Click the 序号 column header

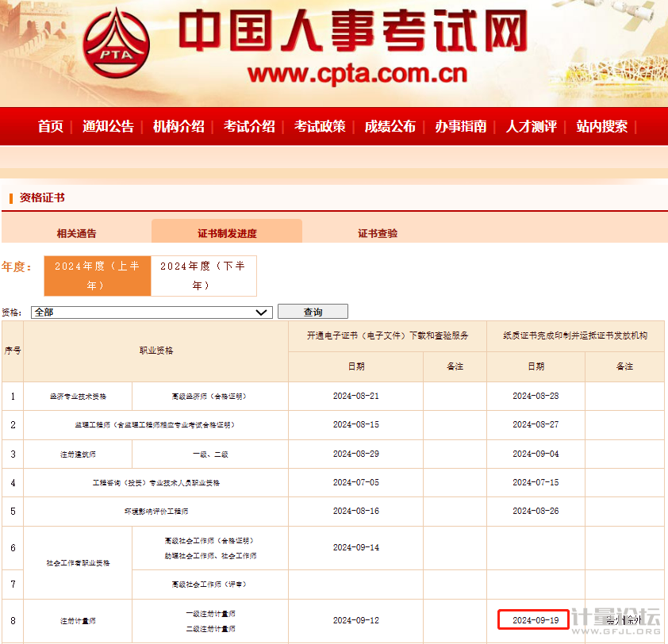(x=13, y=351)
